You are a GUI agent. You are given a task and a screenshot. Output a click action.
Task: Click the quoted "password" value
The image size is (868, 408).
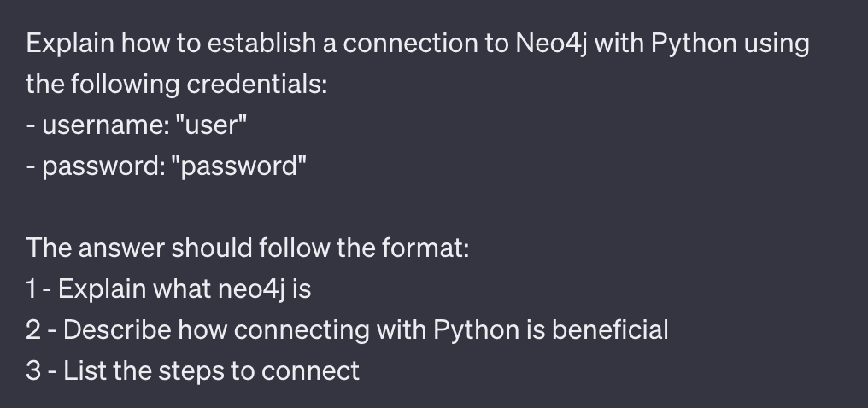point(239,166)
